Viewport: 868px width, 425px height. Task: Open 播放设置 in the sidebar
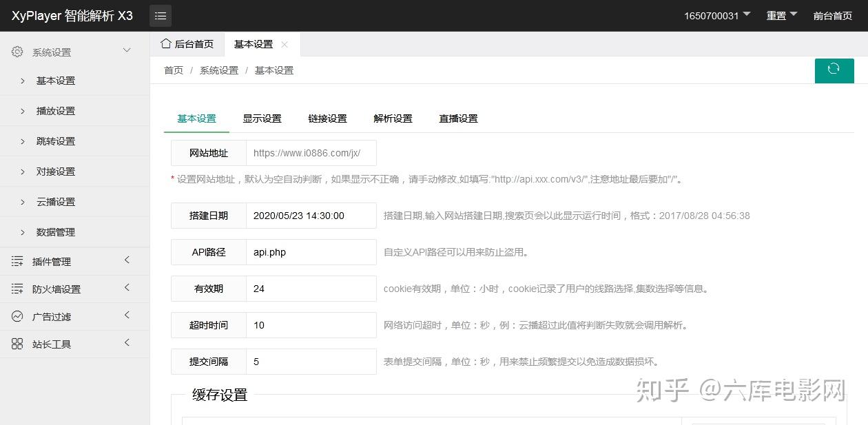74,111
